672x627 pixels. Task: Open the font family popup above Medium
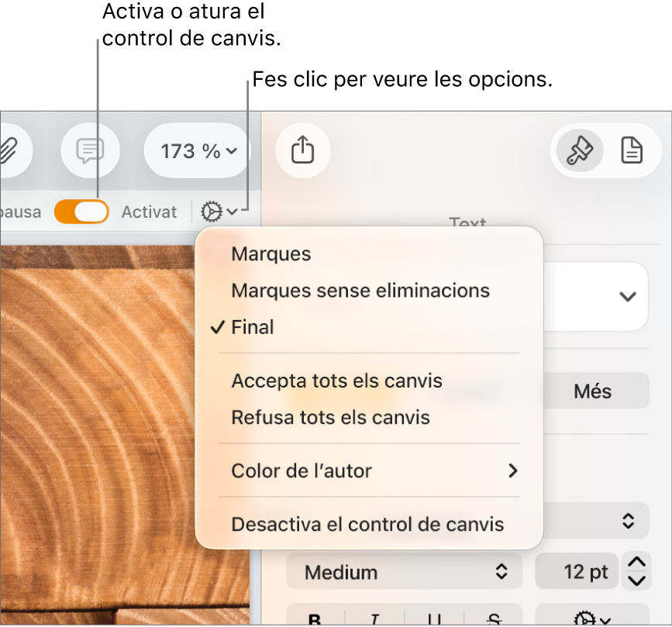point(596,521)
